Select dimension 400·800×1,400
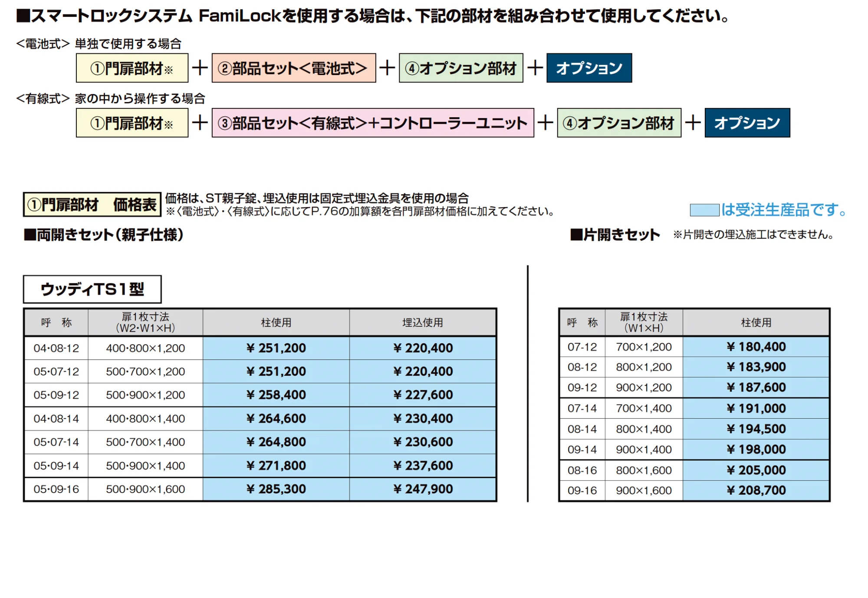Image resolution: width=868 pixels, height=598 pixels. [145, 419]
